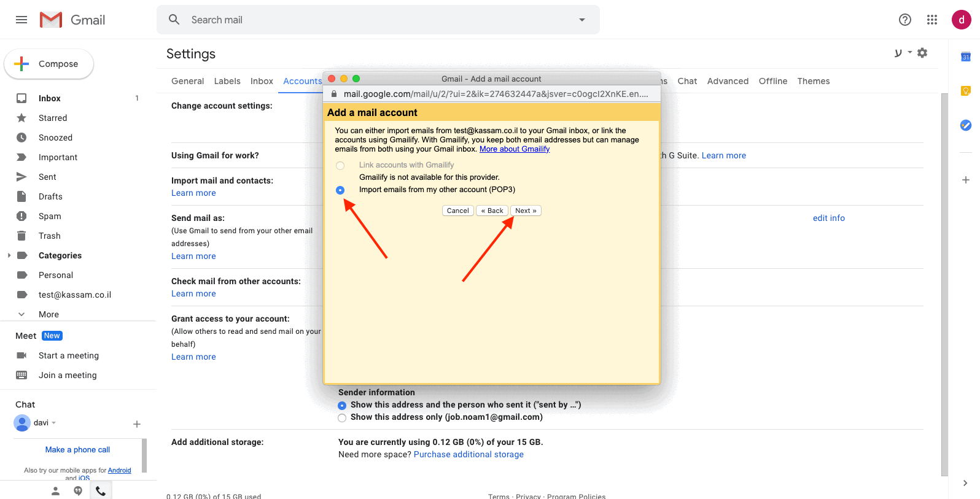
Task: Click the settings page vertical scrollbar
Action: pos(944,284)
